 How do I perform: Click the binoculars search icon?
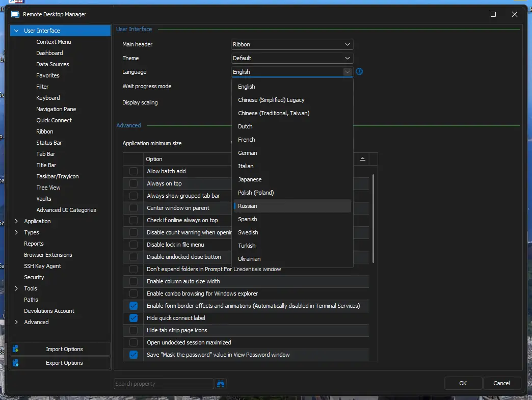pos(221,384)
